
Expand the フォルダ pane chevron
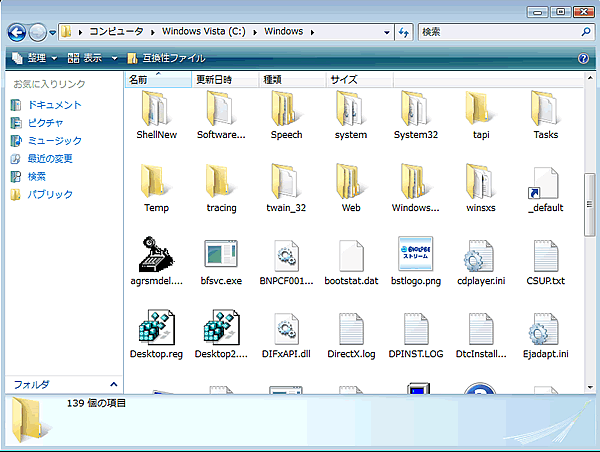click(x=114, y=384)
